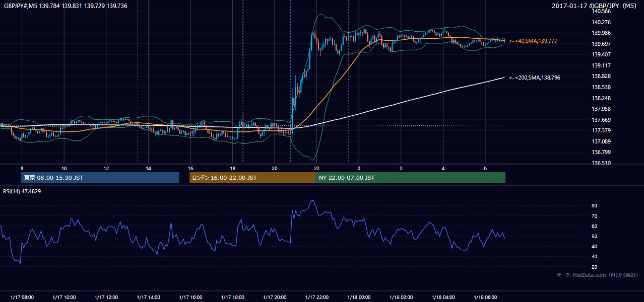Click the RSI axis level 80
Image resolution: width=644 pixels, height=302 pixels.
pyautogui.click(x=595, y=206)
